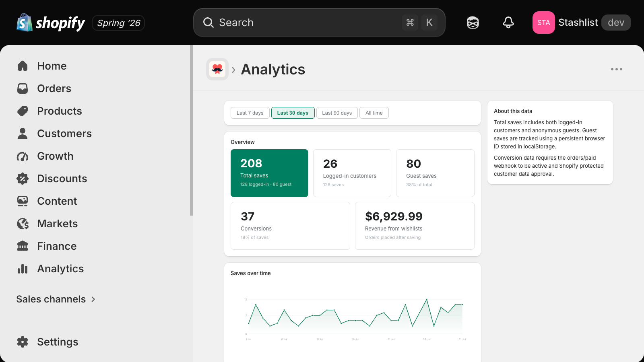Go to Home in the sidebar

(52, 66)
